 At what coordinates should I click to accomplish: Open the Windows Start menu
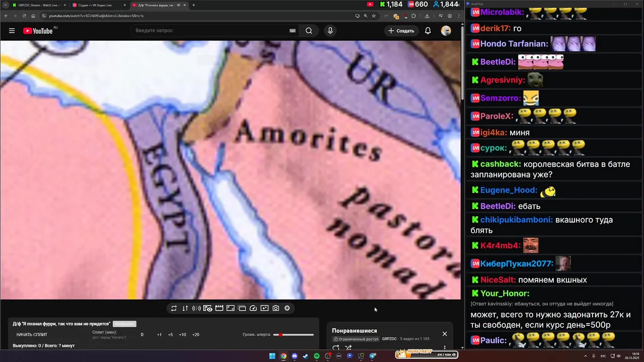point(272,356)
